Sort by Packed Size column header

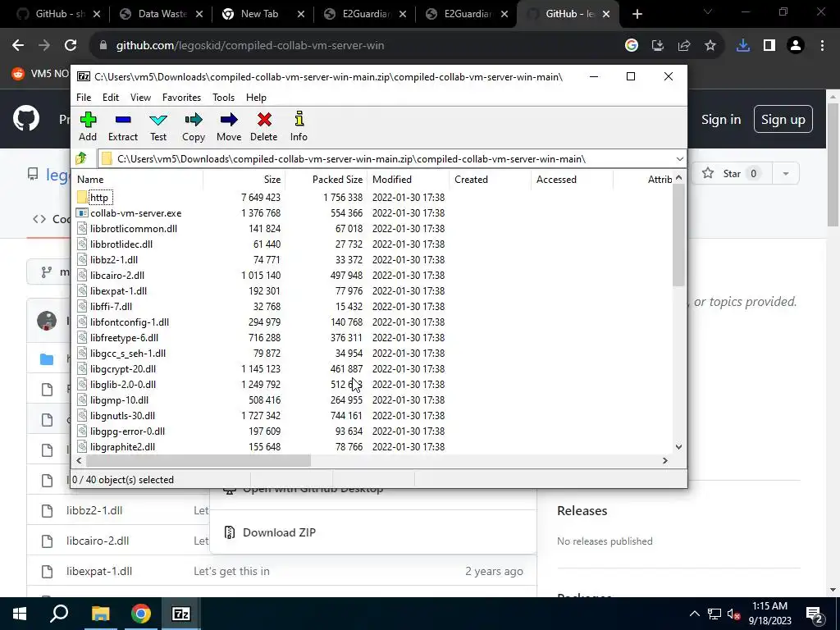click(x=326, y=180)
